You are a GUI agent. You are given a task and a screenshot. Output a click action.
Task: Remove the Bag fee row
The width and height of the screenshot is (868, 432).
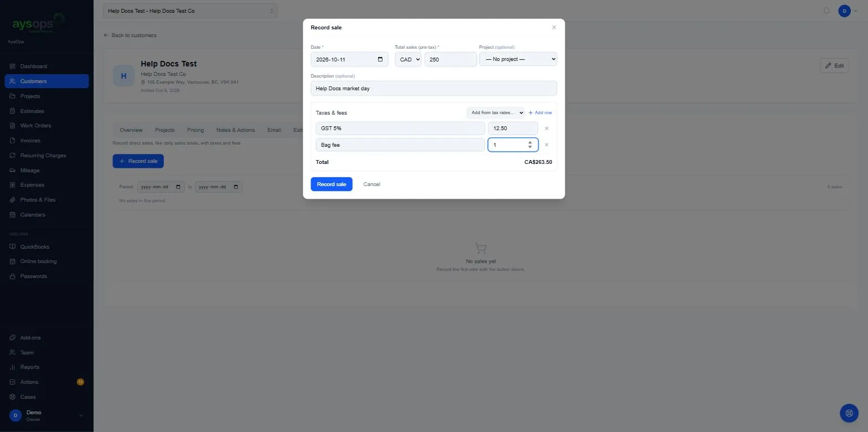546,145
